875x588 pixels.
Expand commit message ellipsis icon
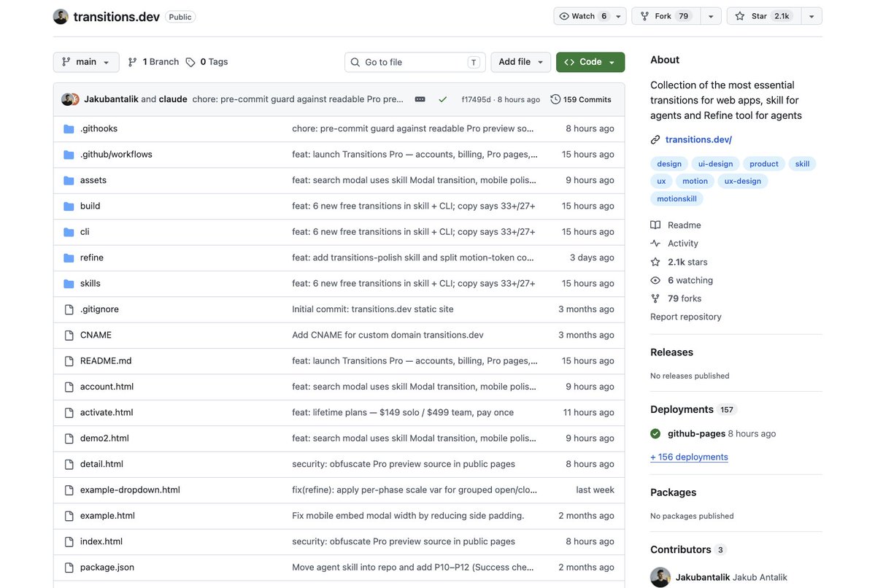(x=420, y=99)
